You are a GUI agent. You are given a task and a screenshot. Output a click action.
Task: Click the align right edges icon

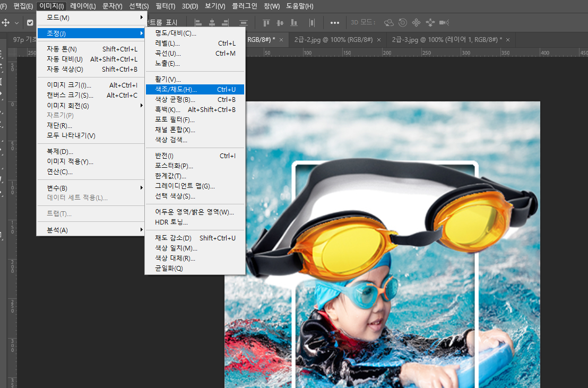[x=226, y=23]
